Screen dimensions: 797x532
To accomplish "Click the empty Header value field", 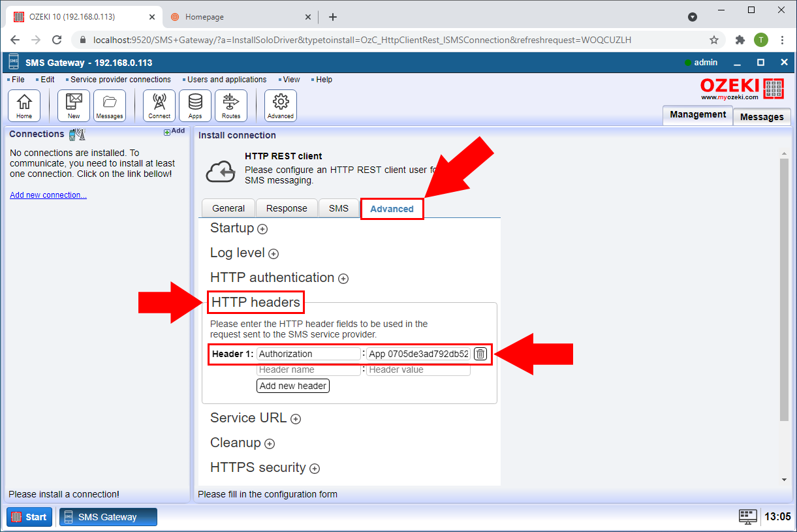I will [x=418, y=370].
